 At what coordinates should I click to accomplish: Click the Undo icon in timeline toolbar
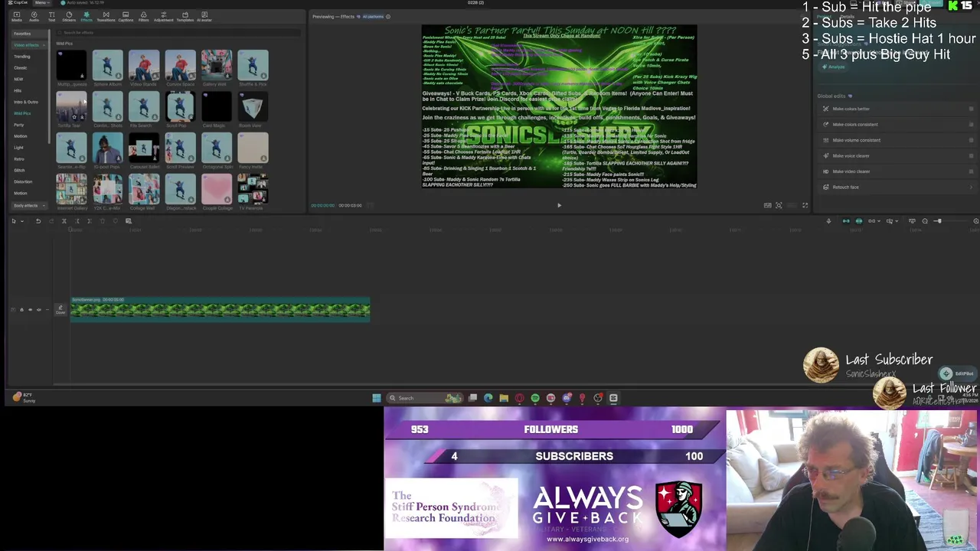click(x=38, y=221)
